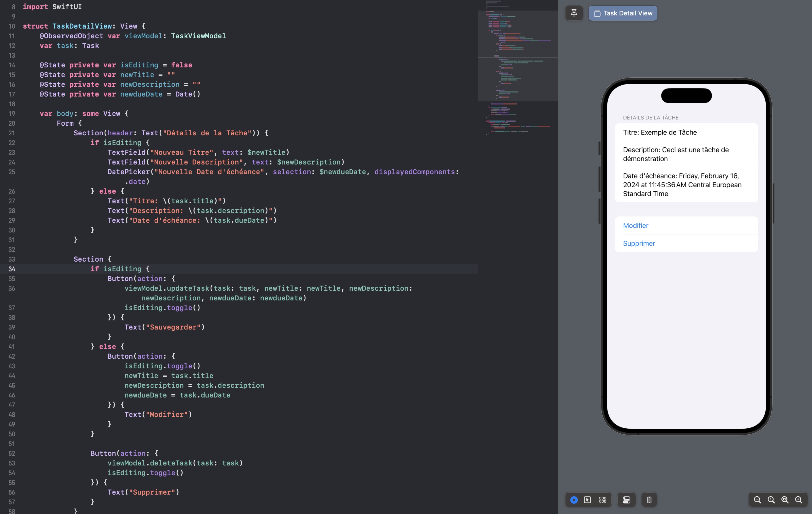The image size is (812, 514).
Task: Click the Section header code on line 33
Action: point(88,259)
